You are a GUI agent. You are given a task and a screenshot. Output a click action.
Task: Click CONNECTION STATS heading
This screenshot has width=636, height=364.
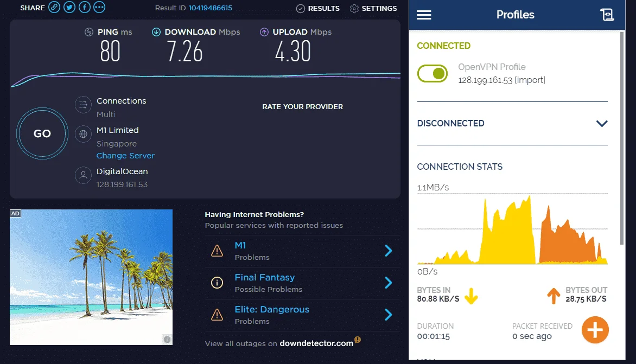point(460,167)
